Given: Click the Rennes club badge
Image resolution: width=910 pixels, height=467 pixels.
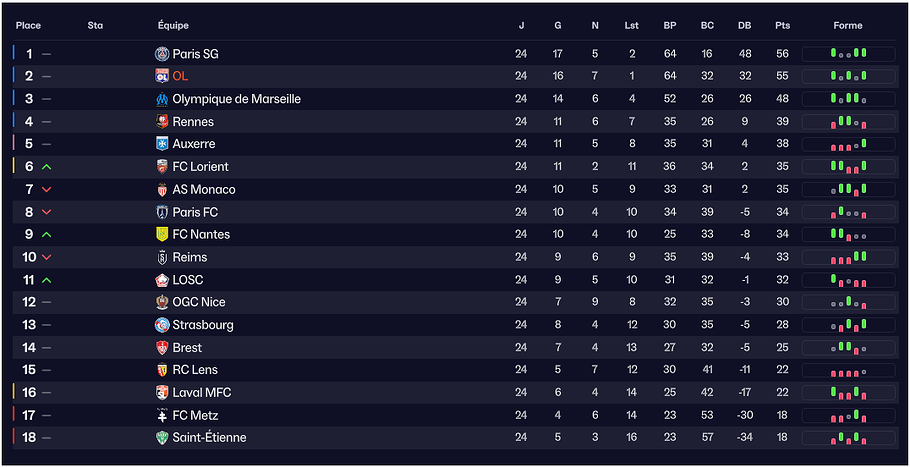Looking at the screenshot, I should point(162,122).
